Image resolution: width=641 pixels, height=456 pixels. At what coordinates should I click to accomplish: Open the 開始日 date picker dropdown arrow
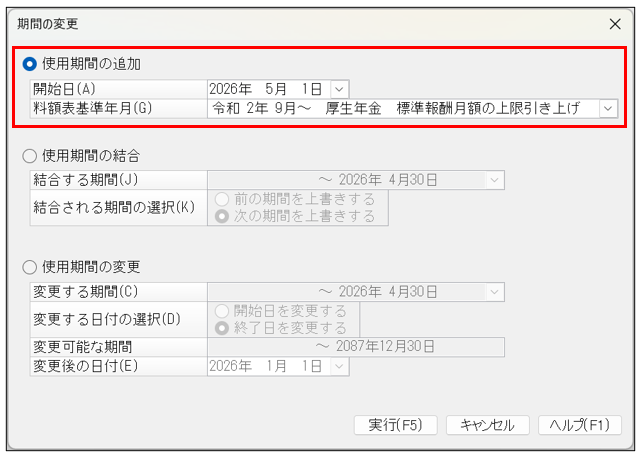coord(339,89)
